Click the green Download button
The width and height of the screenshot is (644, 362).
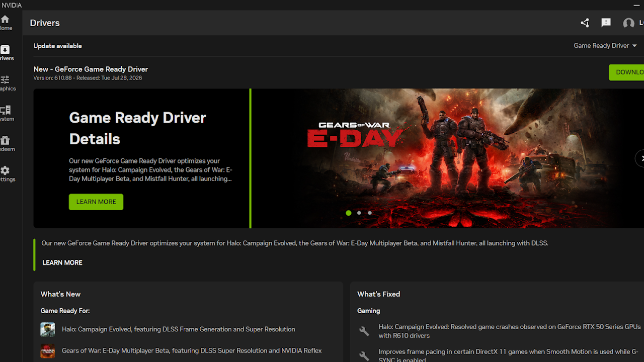626,72
